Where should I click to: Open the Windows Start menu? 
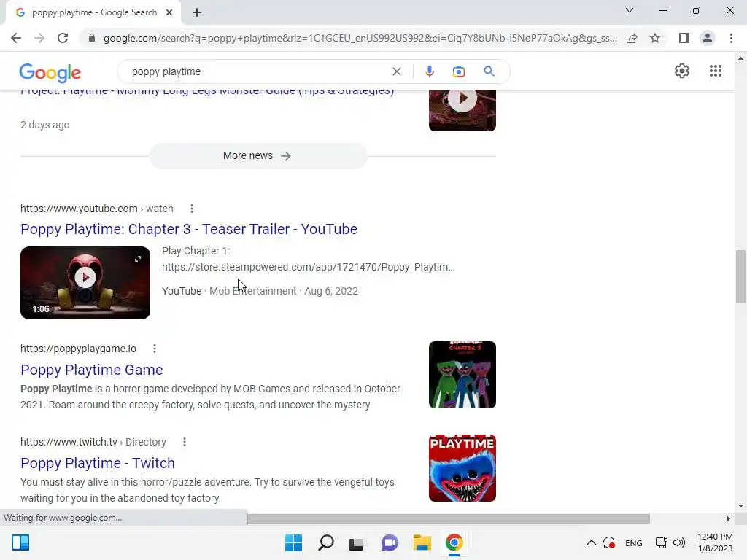(293, 542)
